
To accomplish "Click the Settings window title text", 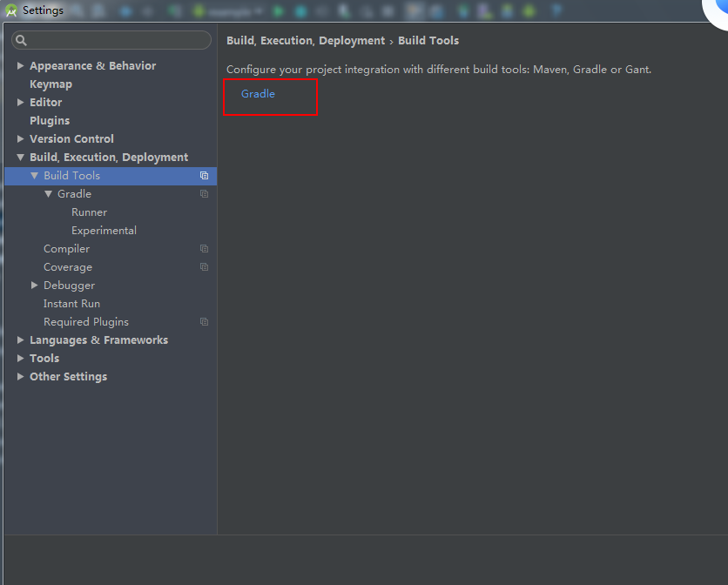I will coord(43,10).
